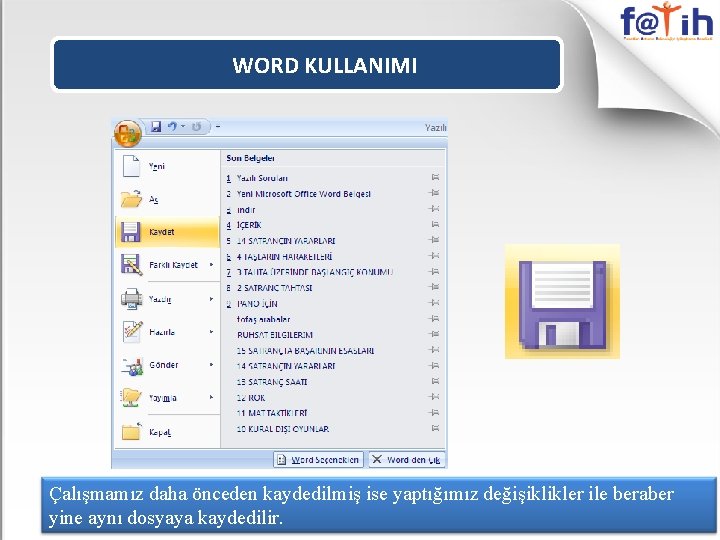
Task: Toggle the pin next to indir
Action: click(434, 208)
